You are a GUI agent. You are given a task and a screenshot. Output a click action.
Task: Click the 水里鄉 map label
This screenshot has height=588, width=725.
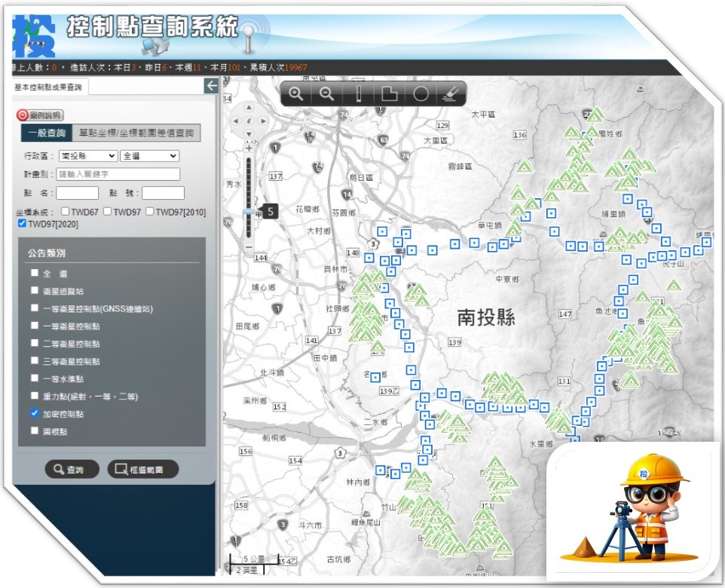tap(541, 444)
